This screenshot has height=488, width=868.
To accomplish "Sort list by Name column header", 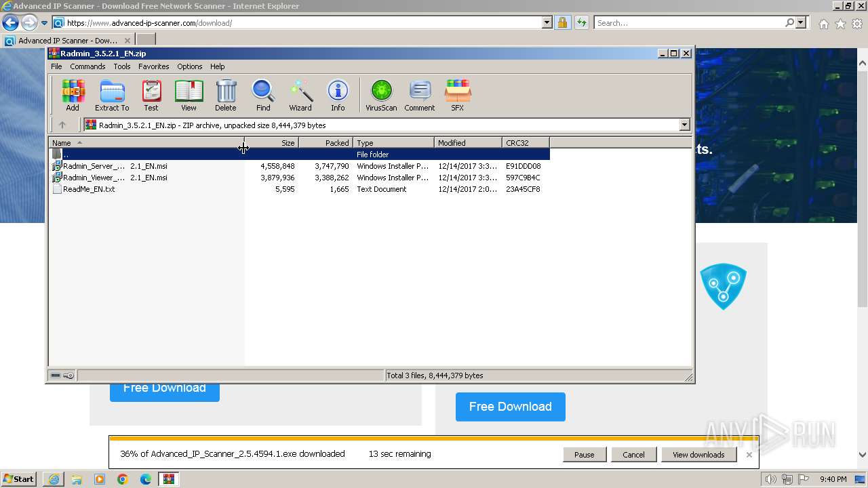I will click(146, 142).
